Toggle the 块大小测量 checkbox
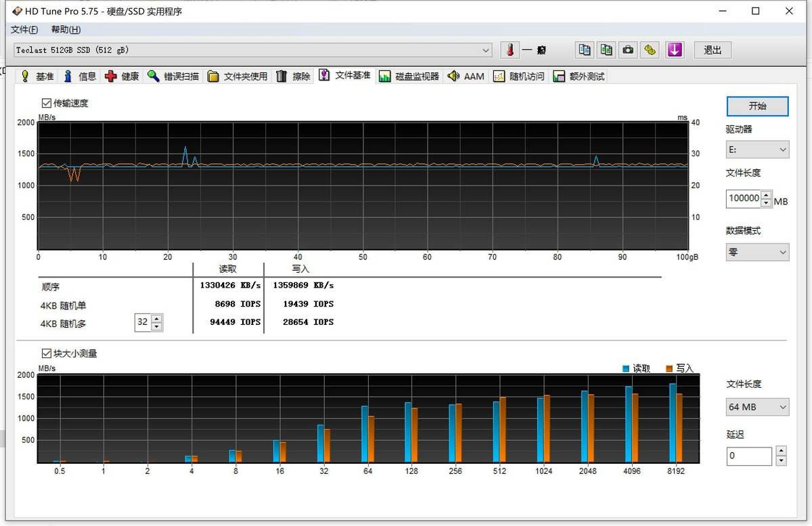The height and width of the screenshot is (526, 812). point(47,353)
